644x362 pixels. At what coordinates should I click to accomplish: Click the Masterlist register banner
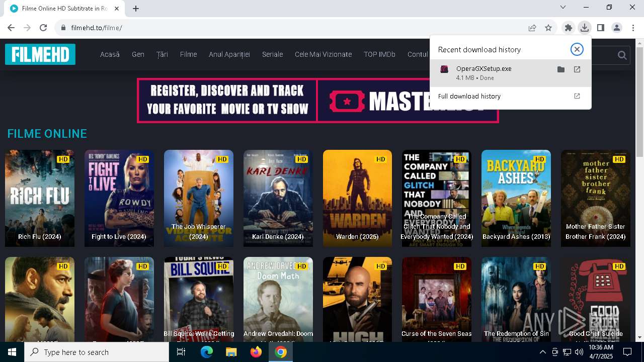point(318,101)
